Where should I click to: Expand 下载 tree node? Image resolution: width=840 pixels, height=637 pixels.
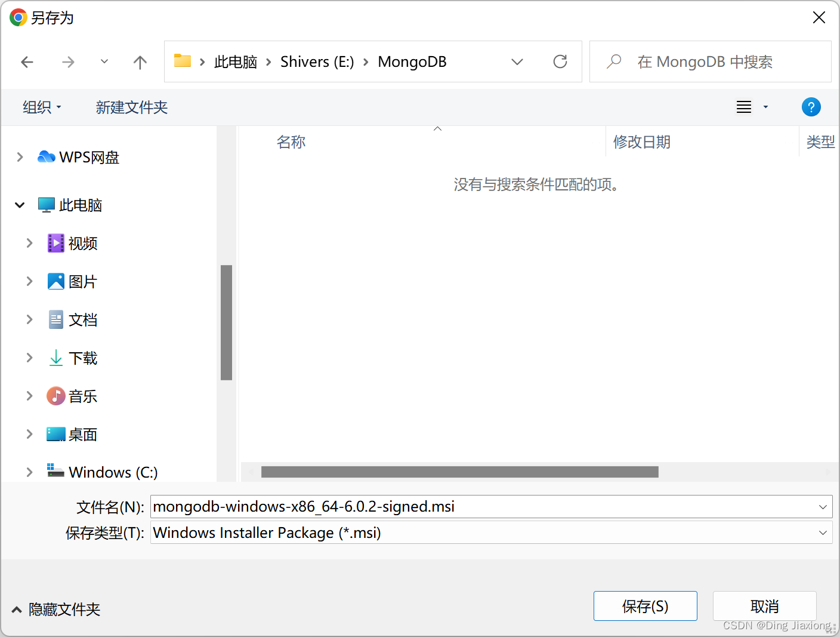29,358
